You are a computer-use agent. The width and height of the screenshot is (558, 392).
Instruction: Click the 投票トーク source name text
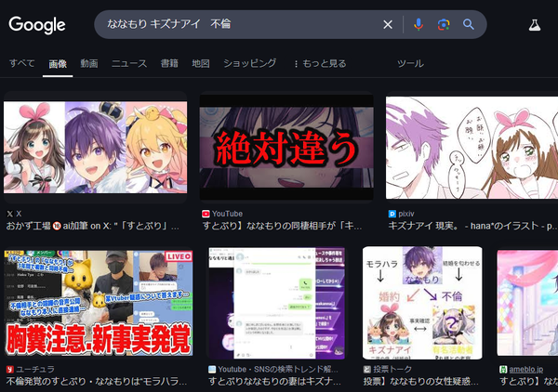point(392,370)
